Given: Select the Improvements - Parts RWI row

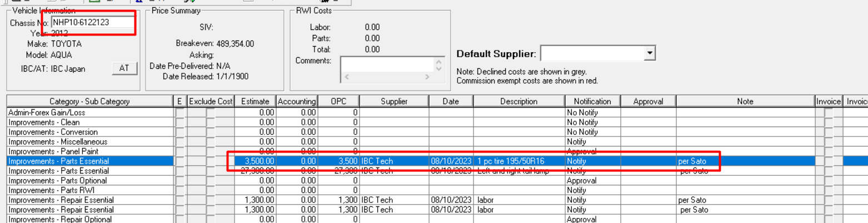Looking at the screenshot, I should tap(89, 190).
